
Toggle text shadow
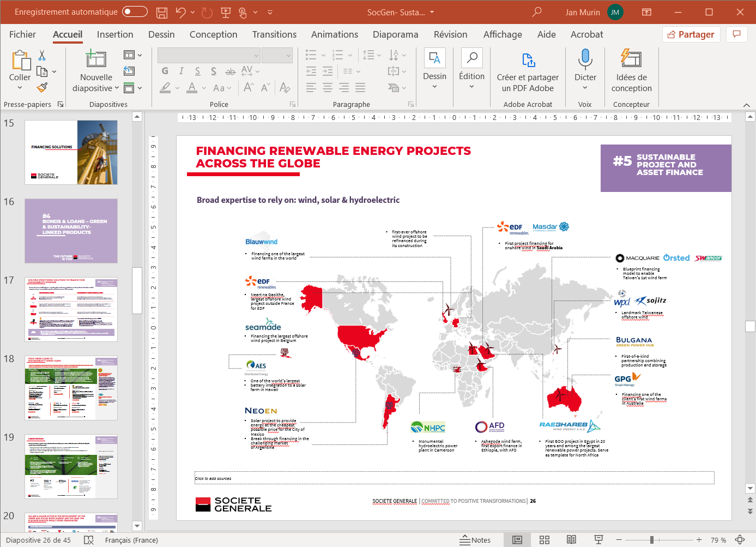214,71
